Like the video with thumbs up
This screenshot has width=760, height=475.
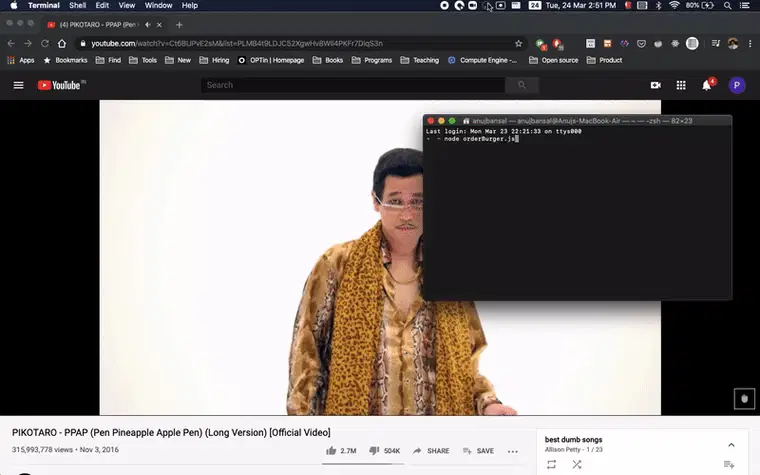click(x=341, y=451)
